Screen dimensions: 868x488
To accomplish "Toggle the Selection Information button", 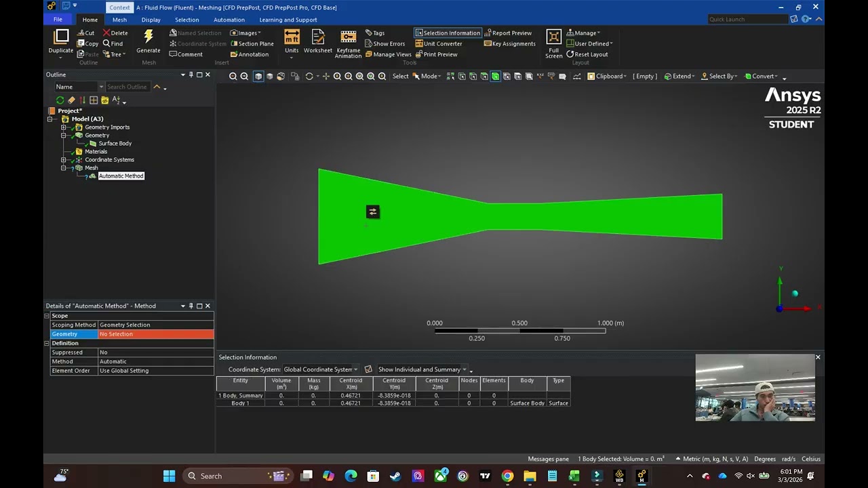I will tap(448, 33).
